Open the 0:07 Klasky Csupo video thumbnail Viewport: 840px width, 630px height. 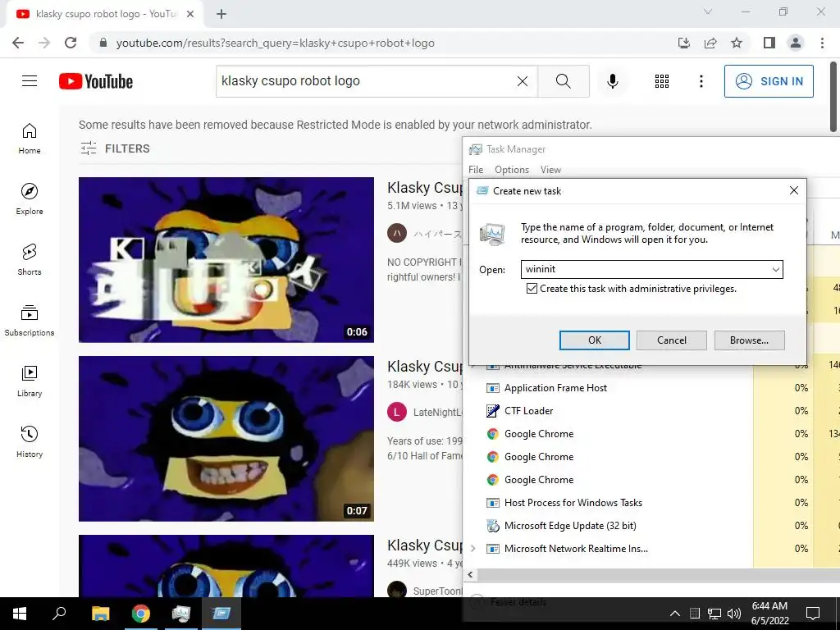click(226, 439)
